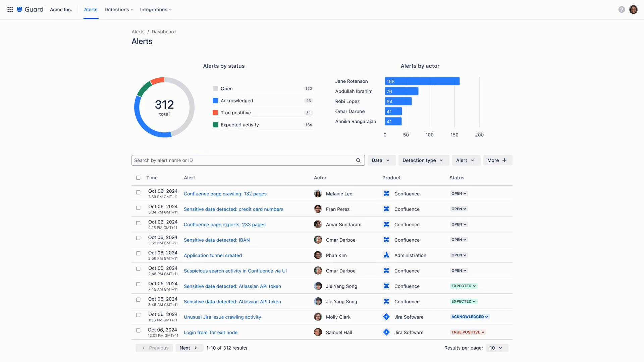Enable the select all checkbox in header row

click(x=138, y=178)
